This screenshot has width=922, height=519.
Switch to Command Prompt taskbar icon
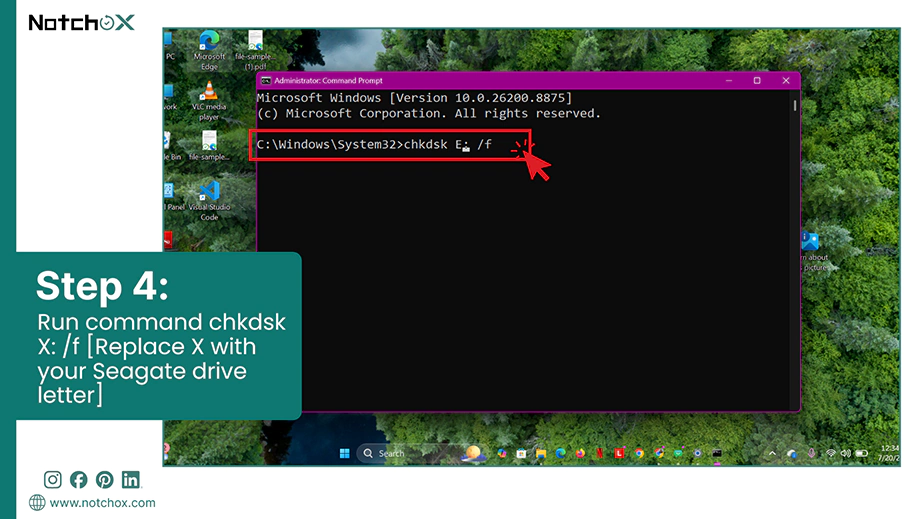coord(717,453)
